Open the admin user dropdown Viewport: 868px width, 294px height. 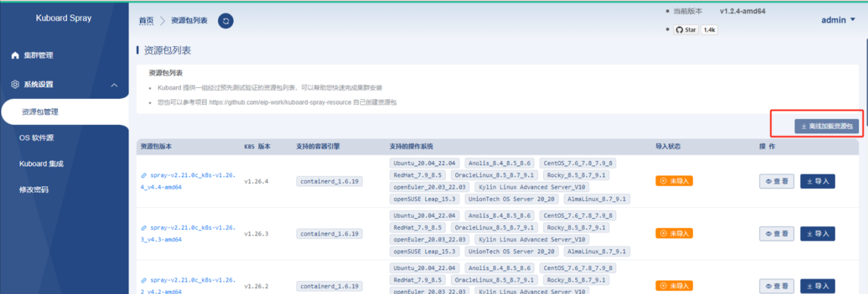pos(837,20)
